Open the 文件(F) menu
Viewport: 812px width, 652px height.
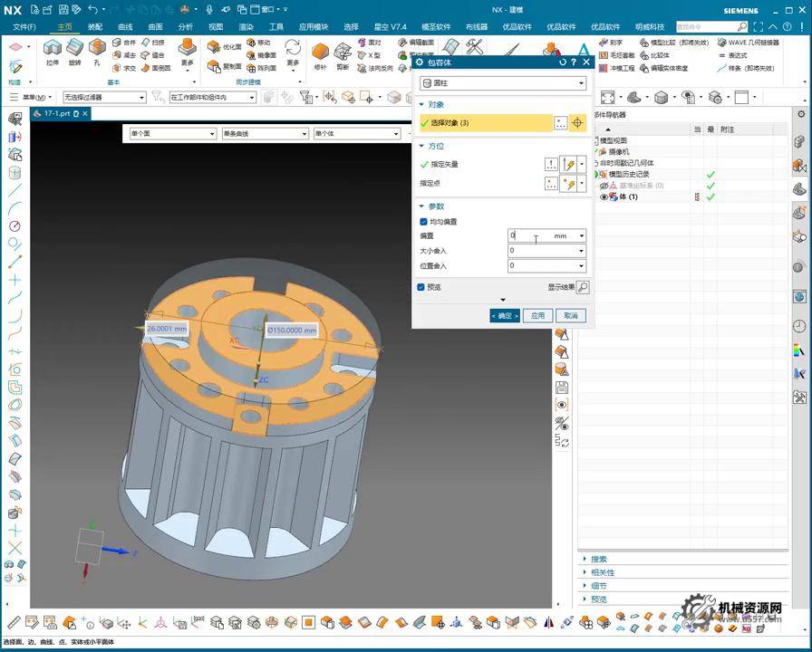click(24, 27)
